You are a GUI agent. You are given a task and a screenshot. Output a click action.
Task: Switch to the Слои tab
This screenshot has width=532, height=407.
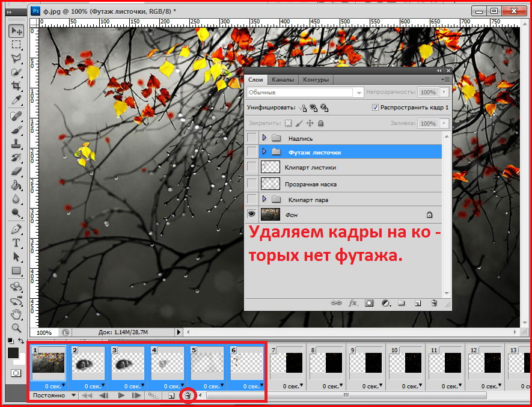tap(256, 80)
